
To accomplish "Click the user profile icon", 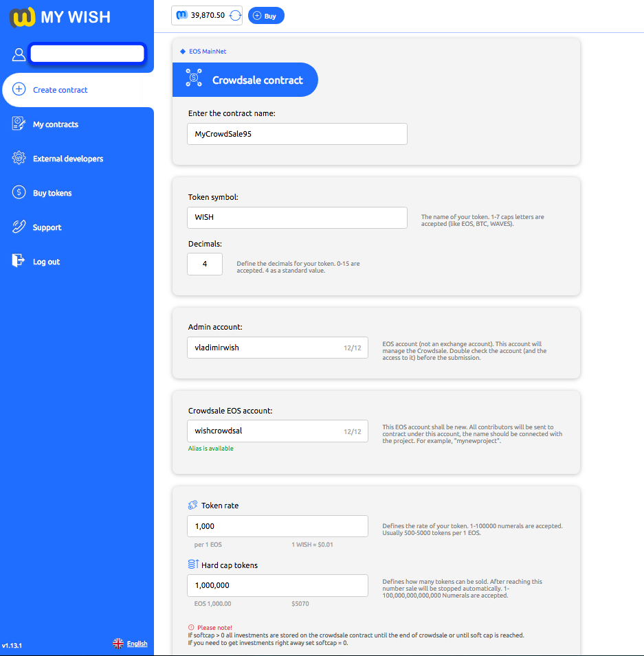I will tap(19, 54).
